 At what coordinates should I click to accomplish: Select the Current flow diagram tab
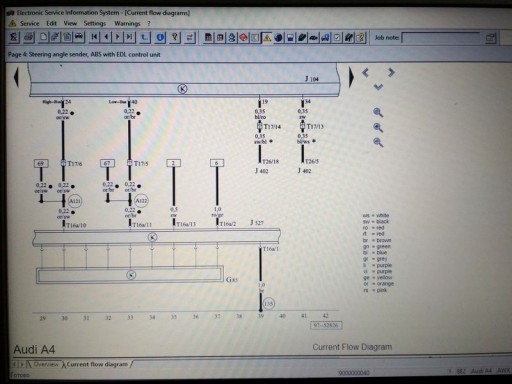[97, 364]
